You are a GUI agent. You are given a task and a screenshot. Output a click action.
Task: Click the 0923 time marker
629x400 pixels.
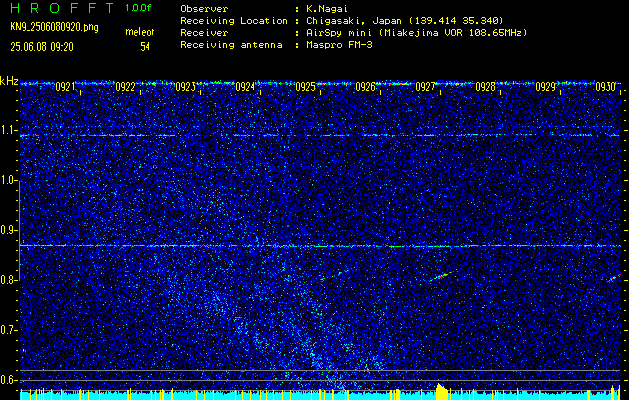pyautogui.click(x=185, y=87)
